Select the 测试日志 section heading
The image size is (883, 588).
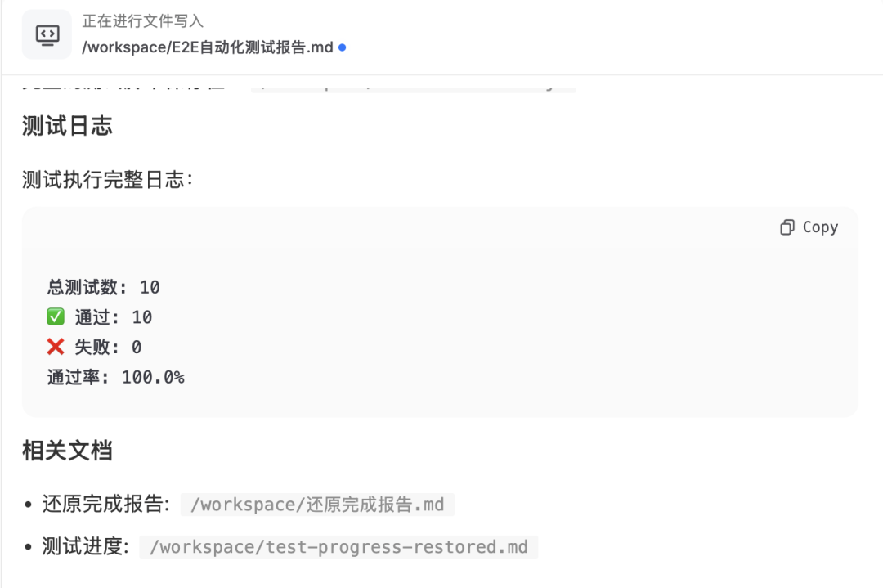[66, 127]
